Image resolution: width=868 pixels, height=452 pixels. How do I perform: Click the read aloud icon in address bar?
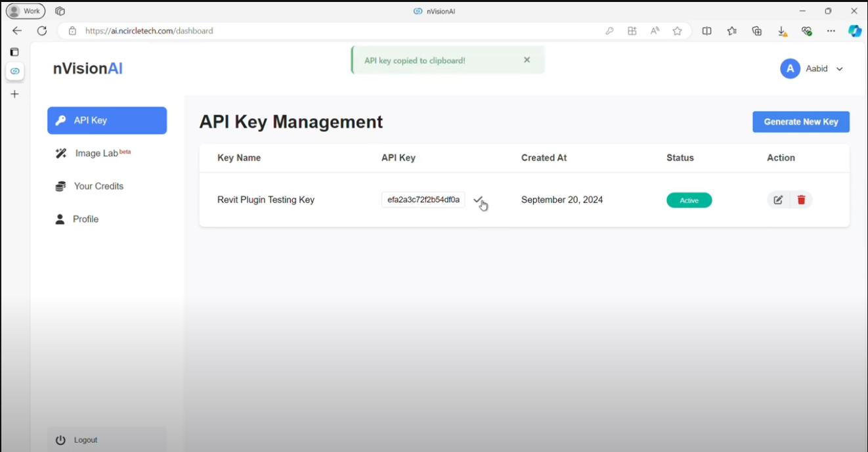[655, 31]
